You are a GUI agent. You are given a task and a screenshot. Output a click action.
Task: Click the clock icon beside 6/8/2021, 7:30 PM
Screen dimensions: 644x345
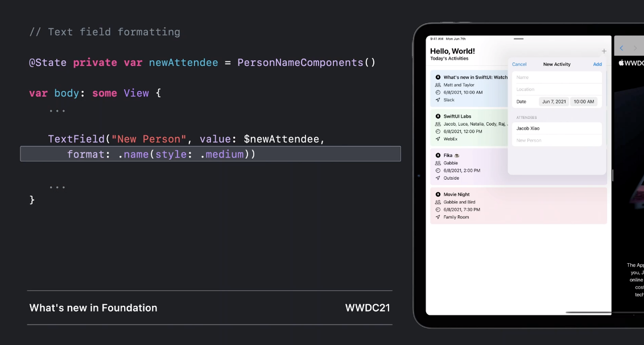pos(438,210)
